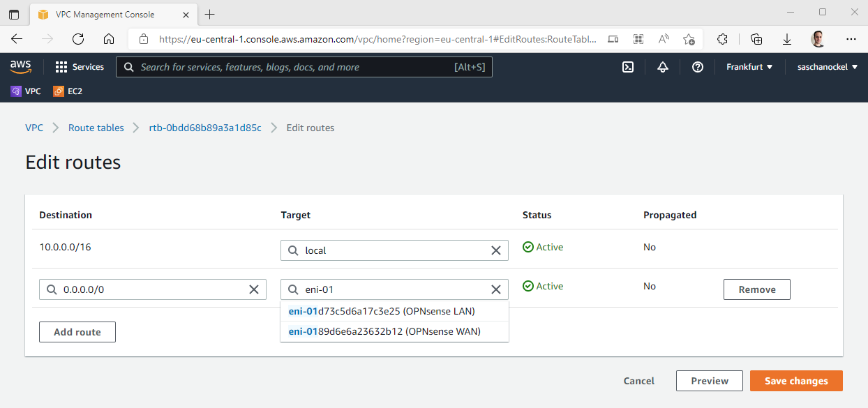Click Save changes

click(796, 381)
